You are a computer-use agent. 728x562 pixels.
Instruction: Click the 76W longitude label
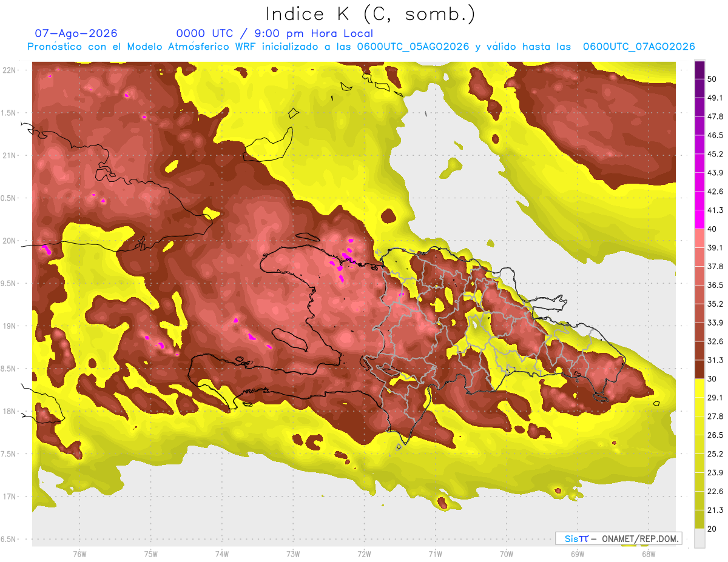tap(79, 554)
